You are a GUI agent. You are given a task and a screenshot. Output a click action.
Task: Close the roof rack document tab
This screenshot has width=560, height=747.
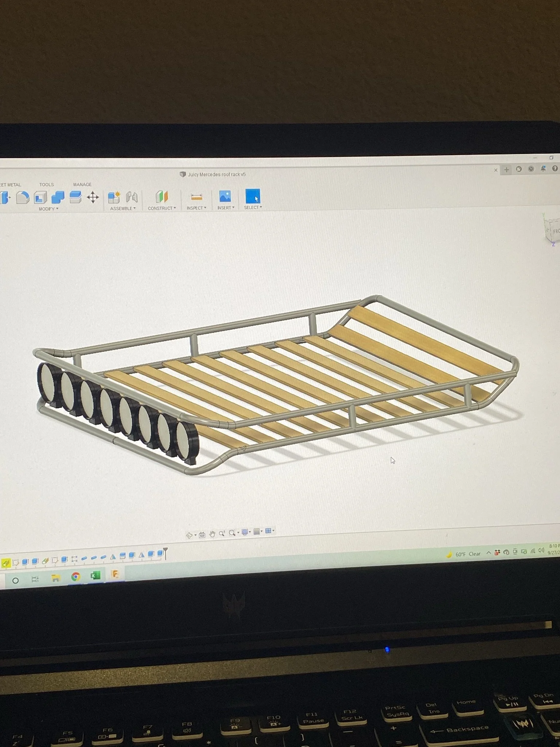[x=496, y=170]
